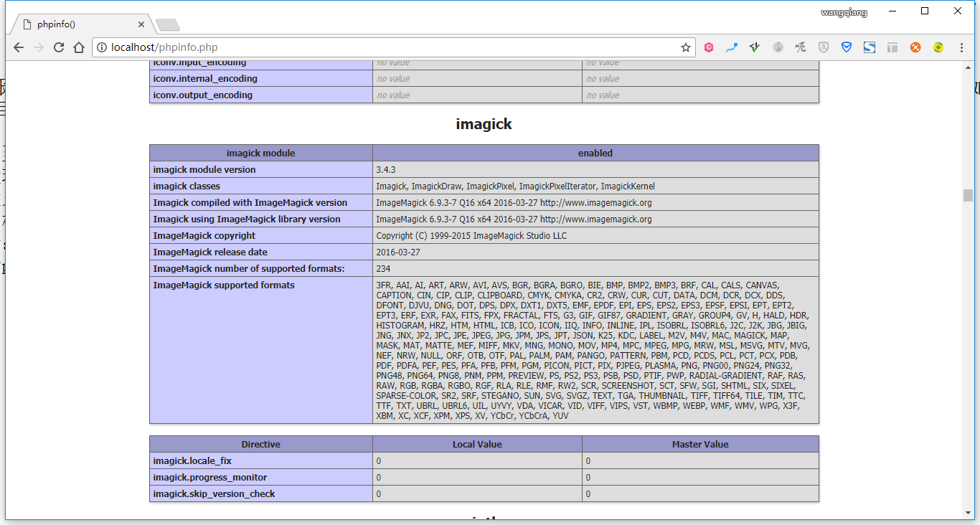Click the pink hexagon extension icon
This screenshot has width=980, height=525.
[708, 47]
